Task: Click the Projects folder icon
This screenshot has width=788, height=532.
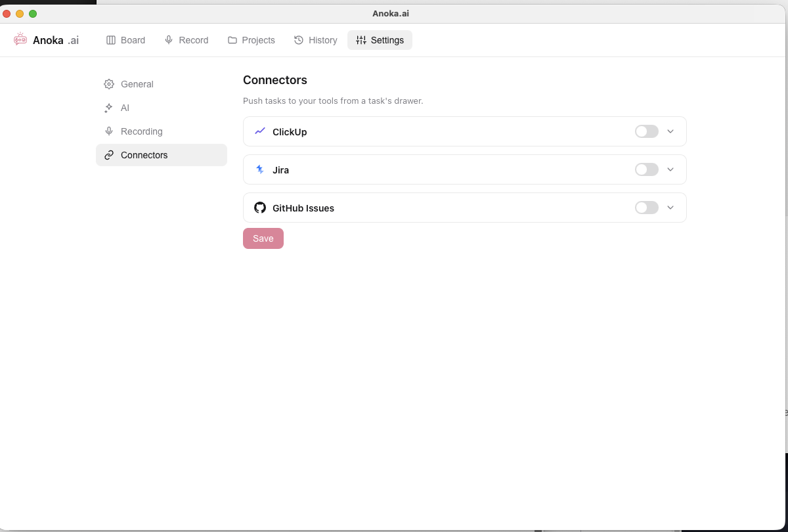Action: click(232, 40)
